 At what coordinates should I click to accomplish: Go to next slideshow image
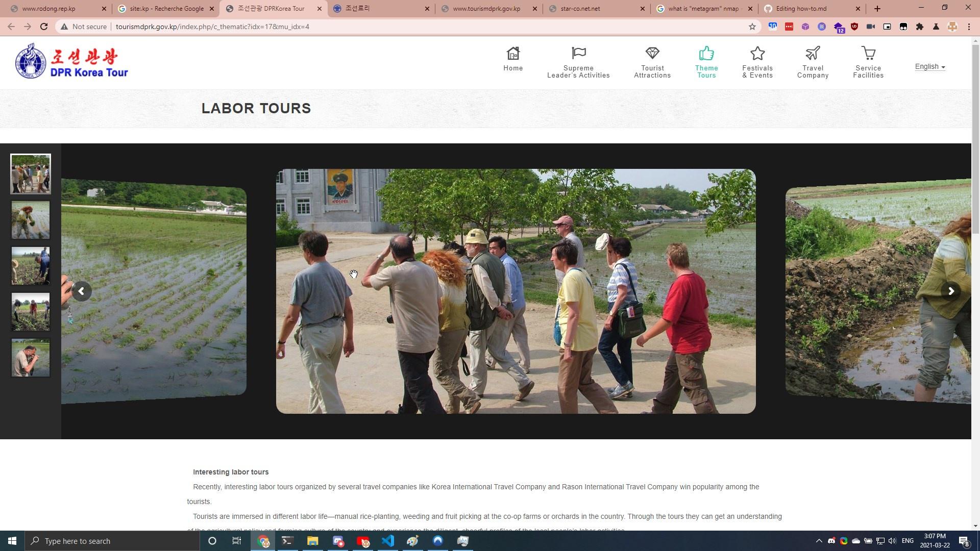(951, 291)
